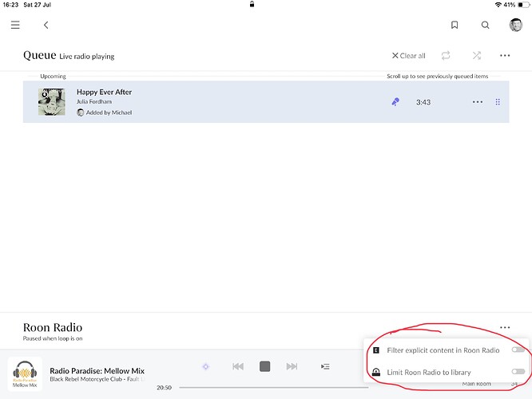Open the profile avatar menu
This screenshot has width=532, height=399.
point(516,25)
